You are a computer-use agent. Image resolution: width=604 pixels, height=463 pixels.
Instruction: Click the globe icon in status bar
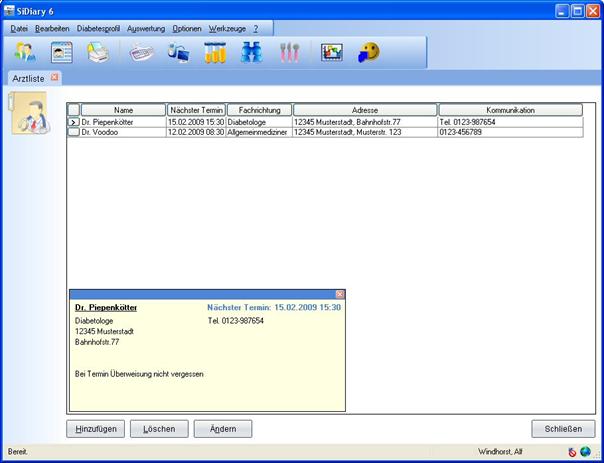coord(586,451)
